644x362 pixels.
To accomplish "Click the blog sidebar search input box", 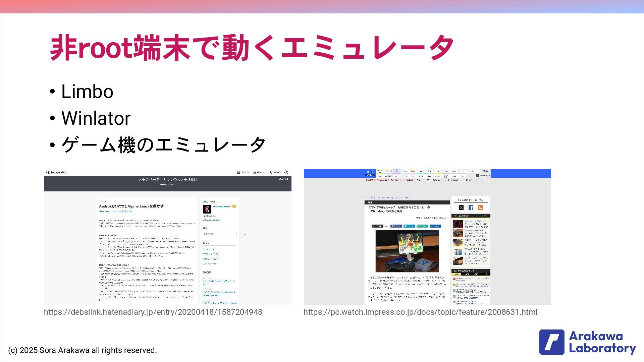I will [220, 234].
